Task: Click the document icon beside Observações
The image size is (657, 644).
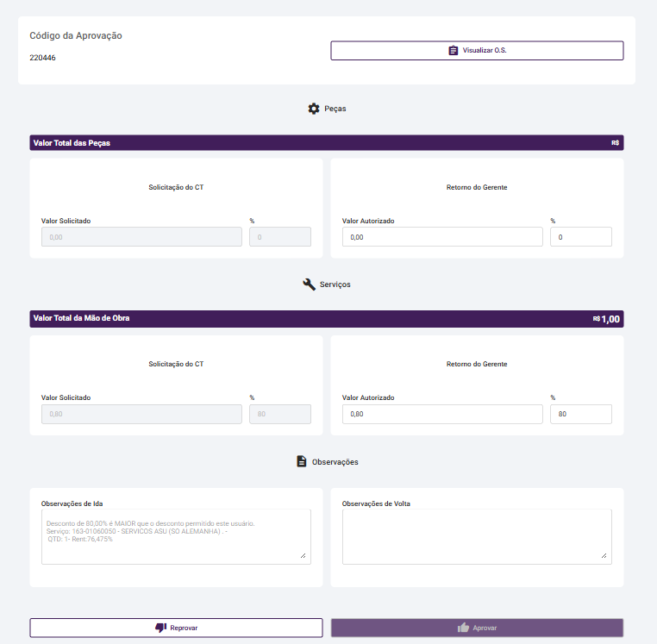Action: pos(302,461)
